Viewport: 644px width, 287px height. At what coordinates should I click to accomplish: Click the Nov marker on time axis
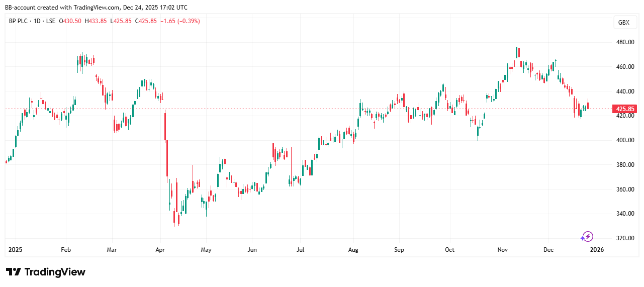click(503, 249)
